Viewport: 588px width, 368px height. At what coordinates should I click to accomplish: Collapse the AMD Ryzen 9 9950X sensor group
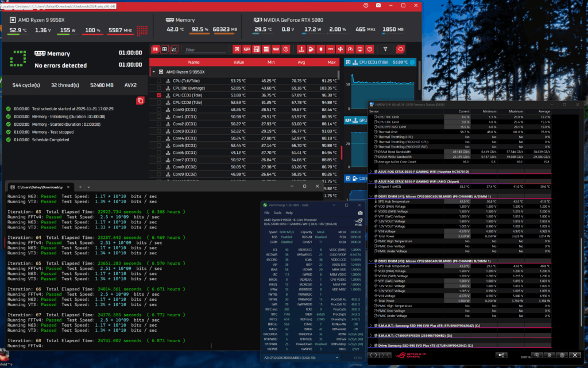(x=153, y=72)
